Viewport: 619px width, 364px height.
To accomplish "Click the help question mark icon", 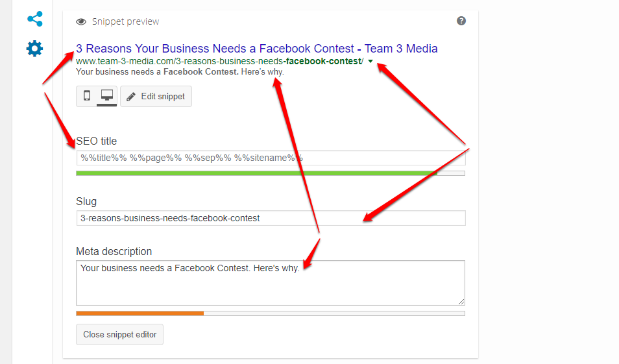I will coord(461,21).
